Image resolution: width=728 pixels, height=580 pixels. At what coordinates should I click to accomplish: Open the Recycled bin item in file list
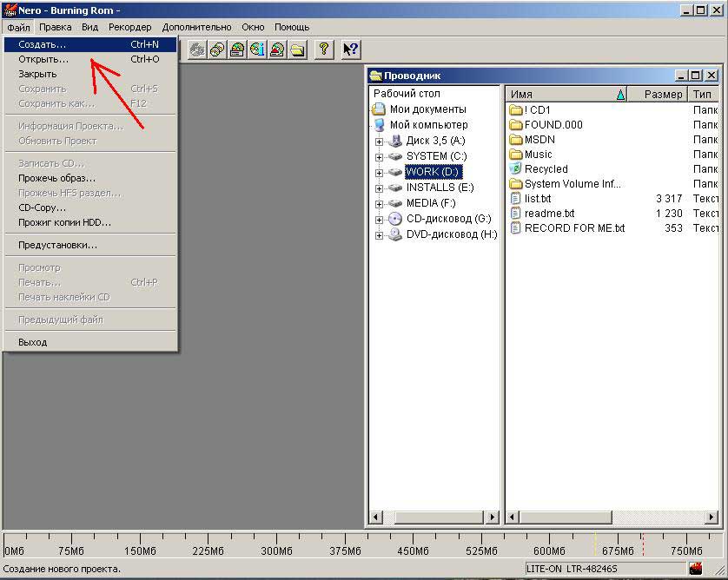pyautogui.click(x=546, y=169)
